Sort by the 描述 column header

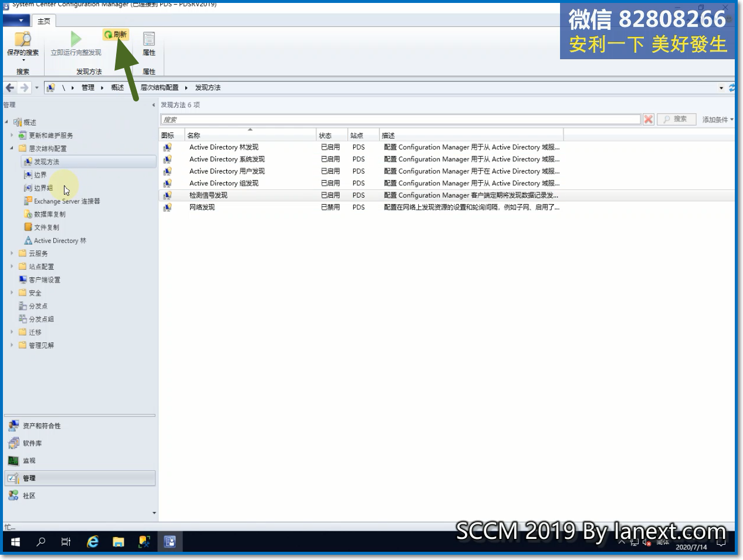(x=471, y=135)
